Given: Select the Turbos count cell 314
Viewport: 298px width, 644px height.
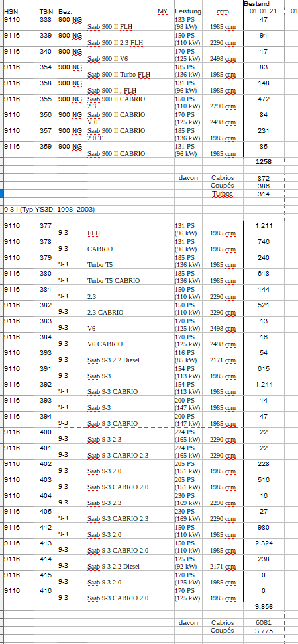Looking at the screenshot, I should (x=264, y=194).
